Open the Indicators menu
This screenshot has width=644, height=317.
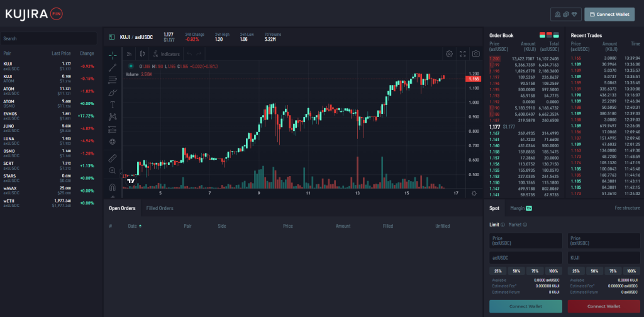point(166,54)
